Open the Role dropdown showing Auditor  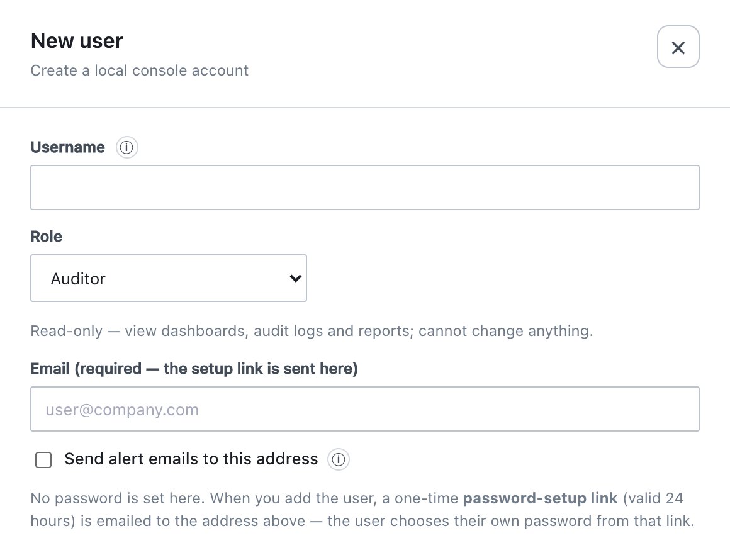pos(169,278)
